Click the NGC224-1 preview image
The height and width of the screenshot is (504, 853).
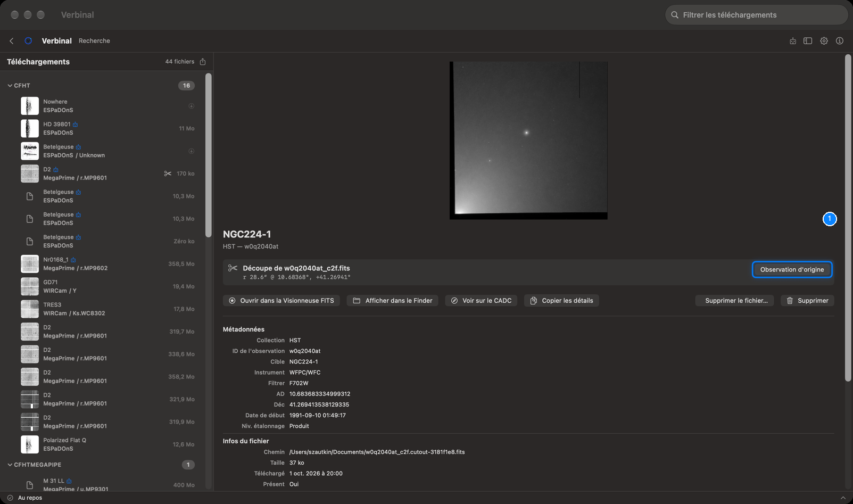pyautogui.click(x=528, y=141)
